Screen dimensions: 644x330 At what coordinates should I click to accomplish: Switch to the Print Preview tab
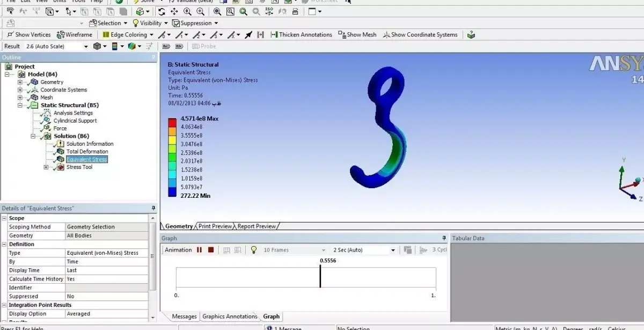click(x=215, y=226)
